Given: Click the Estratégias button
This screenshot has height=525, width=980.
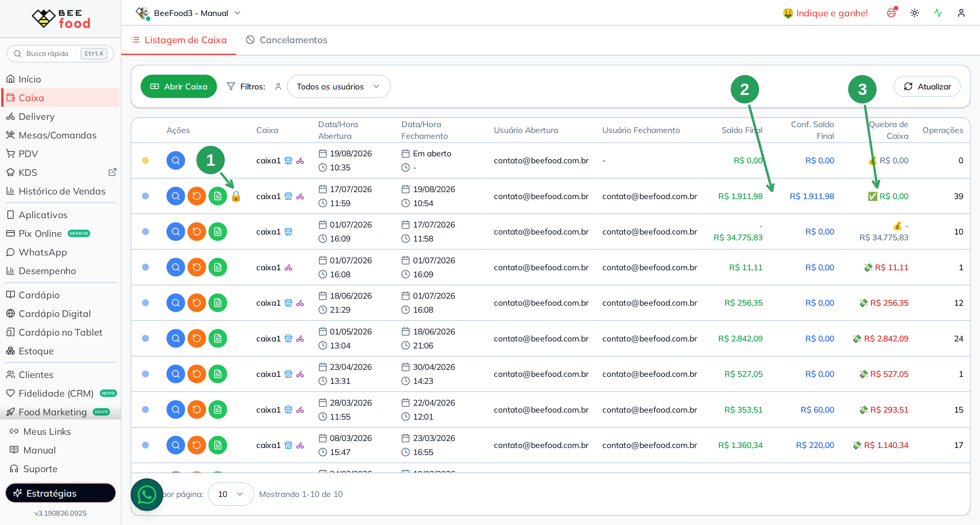Looking at the screenshot, I should point(60,493).
